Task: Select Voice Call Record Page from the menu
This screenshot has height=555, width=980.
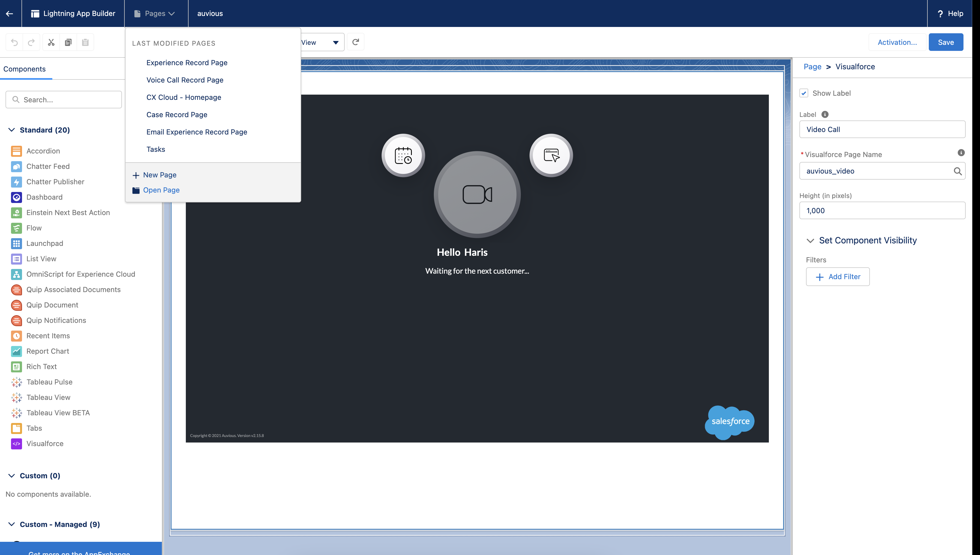Action: point(185,80)
